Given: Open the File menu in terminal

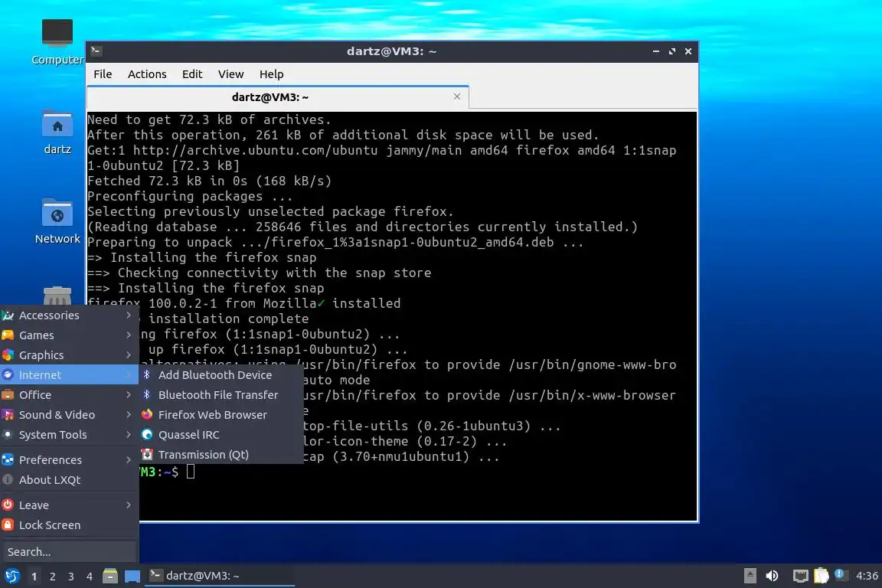Looking at the screenshot, I should point(103,74).
